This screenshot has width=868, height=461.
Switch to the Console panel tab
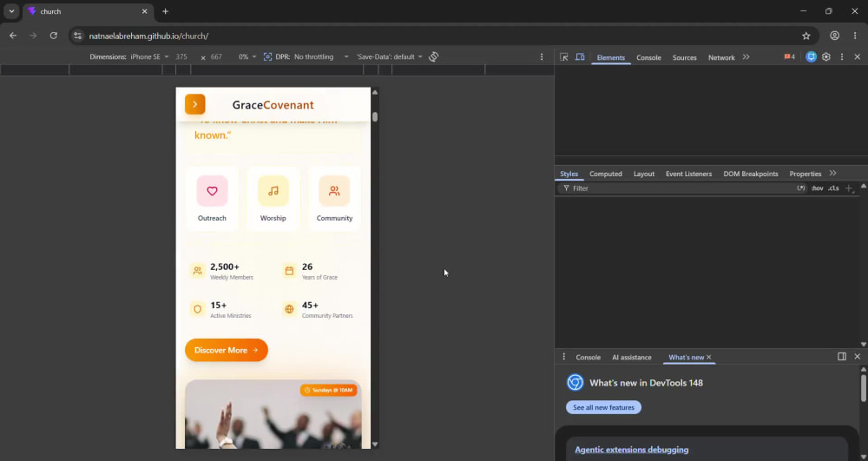(648, 57)
